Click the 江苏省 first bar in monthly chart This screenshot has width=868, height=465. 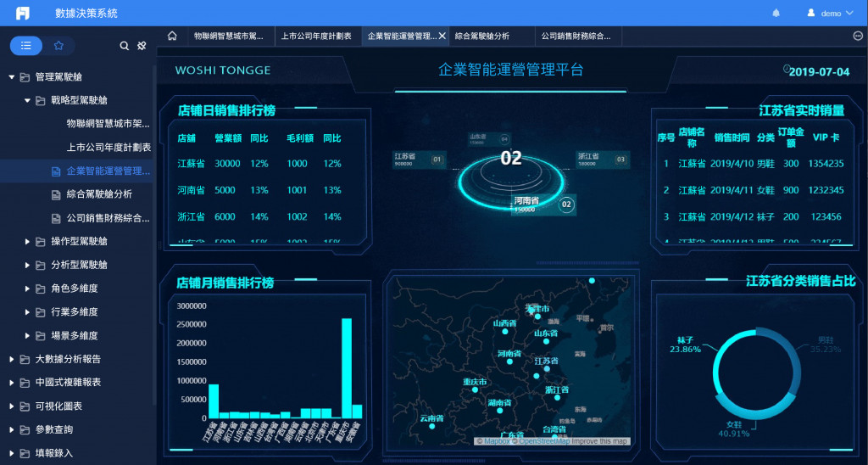[x=213, y=401]
